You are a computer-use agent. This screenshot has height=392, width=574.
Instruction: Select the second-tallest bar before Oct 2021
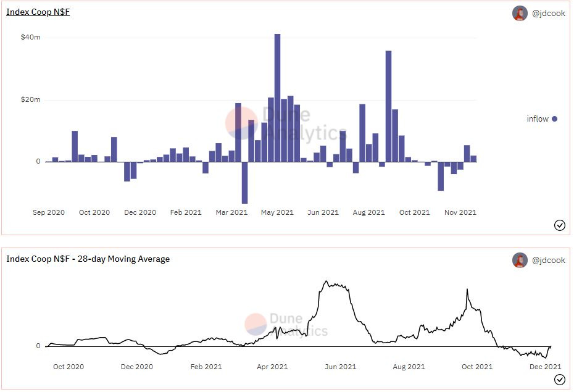coord(388,106)
